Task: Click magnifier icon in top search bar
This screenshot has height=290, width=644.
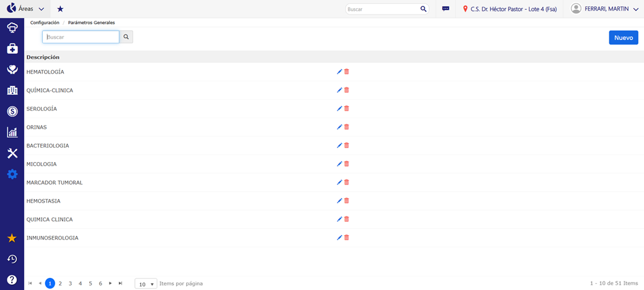Action: (x=423, y=9)
